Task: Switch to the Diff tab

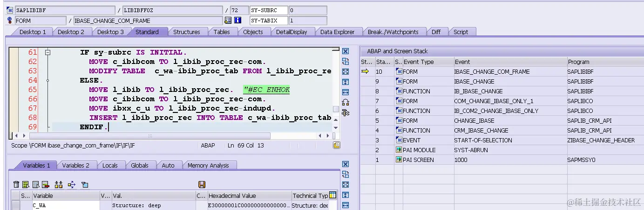Action: (436, 32)
